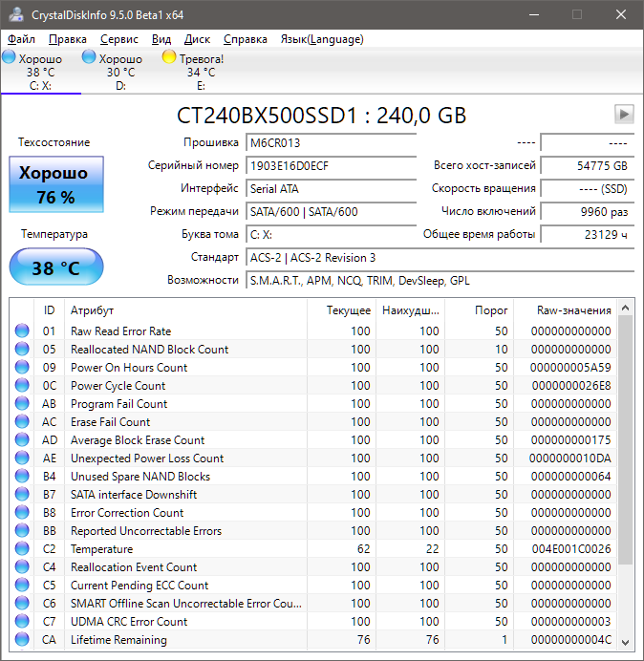Open the Файл menu

(21, 39)
